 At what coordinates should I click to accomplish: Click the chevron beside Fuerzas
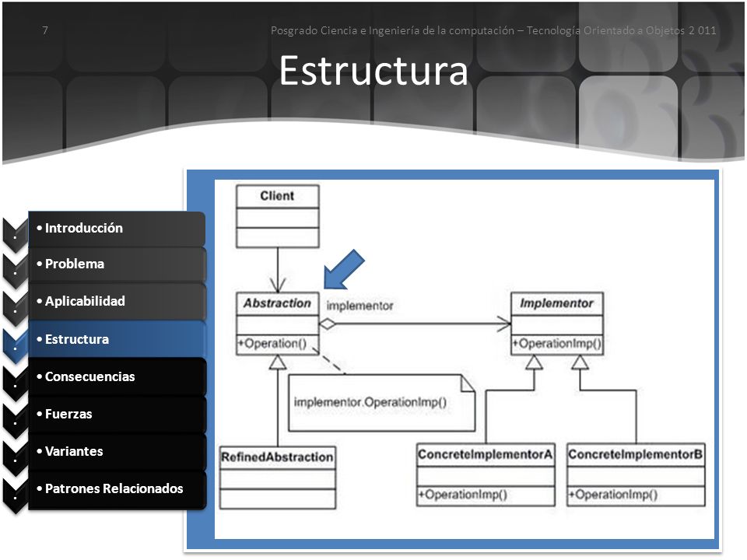tap(16, 422)
